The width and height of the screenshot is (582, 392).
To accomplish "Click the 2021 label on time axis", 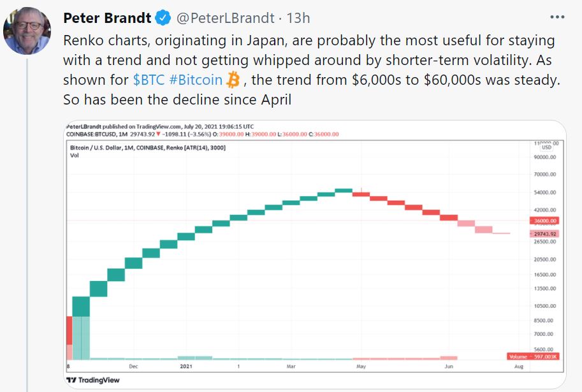I will pyautogui.click(x=186, y=367).
